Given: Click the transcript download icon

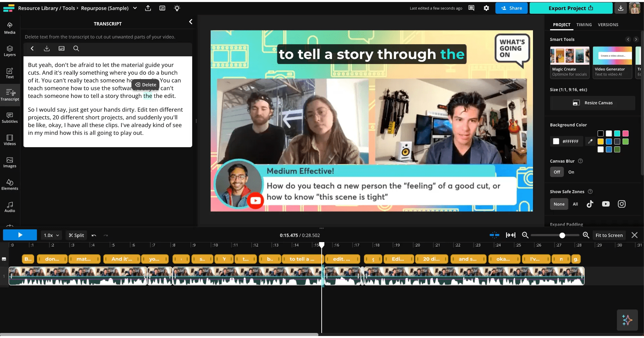Looking at the screenshot, I should pyautogui.click(x=47, y=49).
